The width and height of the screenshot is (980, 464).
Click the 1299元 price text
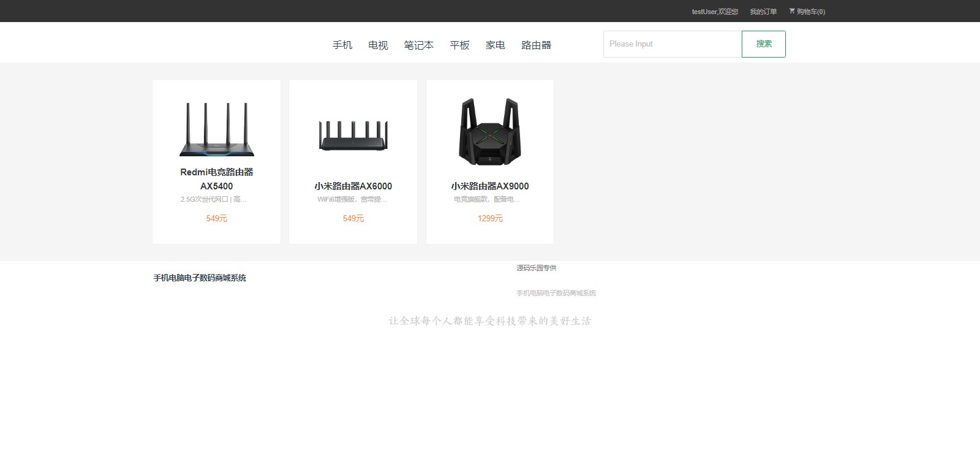click(490, 218)
